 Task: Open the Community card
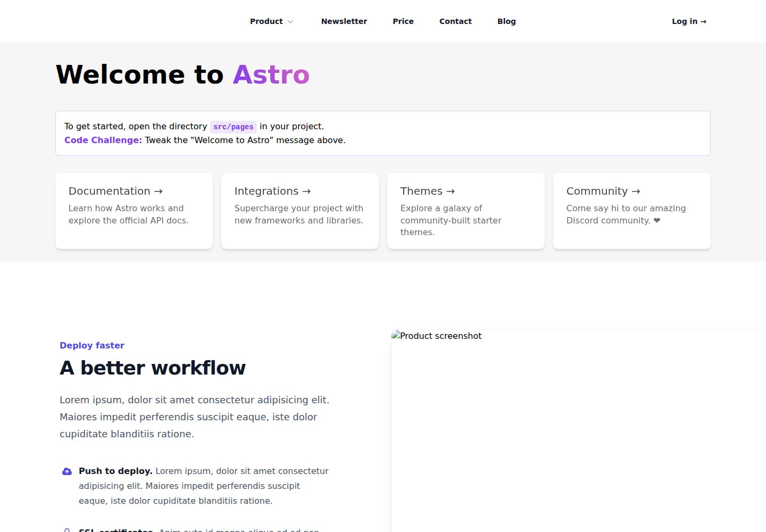click(x=632, y=211)
